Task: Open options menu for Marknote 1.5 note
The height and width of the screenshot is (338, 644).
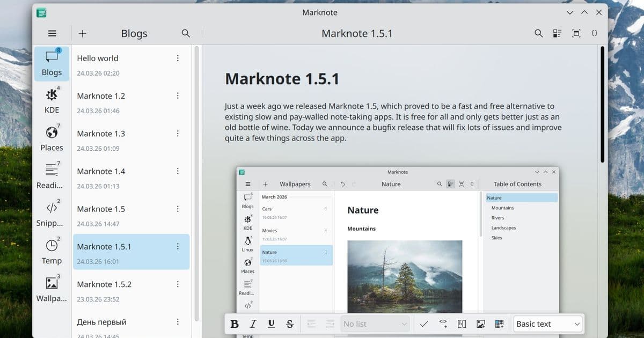Action: pyautogui.click(x=178, y=209)
